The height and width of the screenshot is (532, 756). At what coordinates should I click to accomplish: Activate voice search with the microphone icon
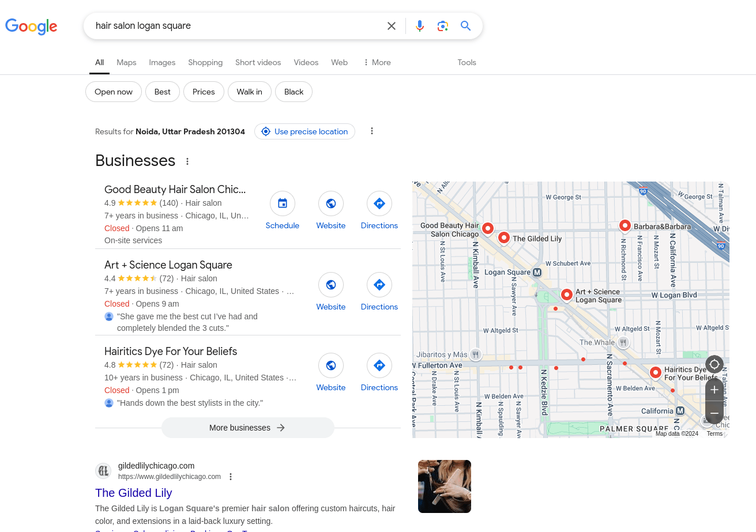419,25
